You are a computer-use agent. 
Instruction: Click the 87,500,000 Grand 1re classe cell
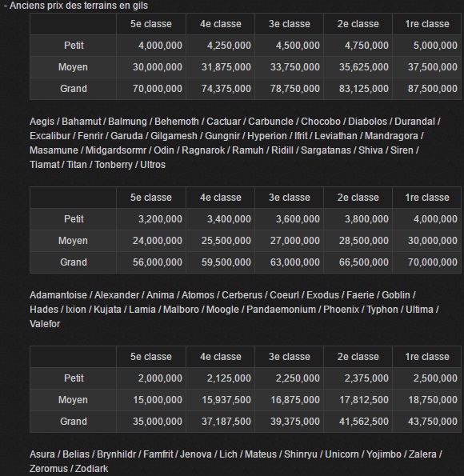(426, 89)
